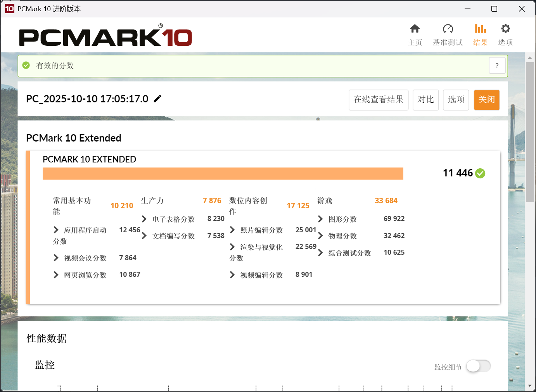The image size is (536, 392).
Task: Click the pencil icon to rename result
Action: (x=157, y=99)
